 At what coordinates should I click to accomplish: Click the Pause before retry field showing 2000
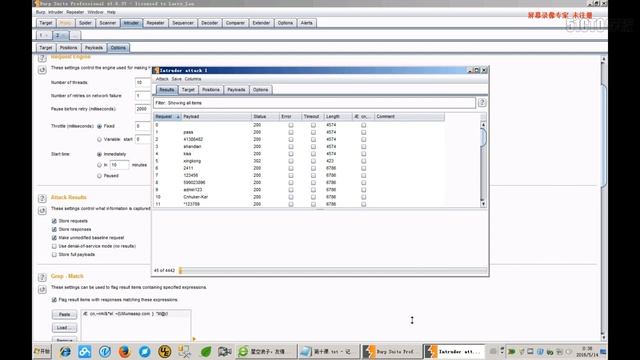(143, 109)
